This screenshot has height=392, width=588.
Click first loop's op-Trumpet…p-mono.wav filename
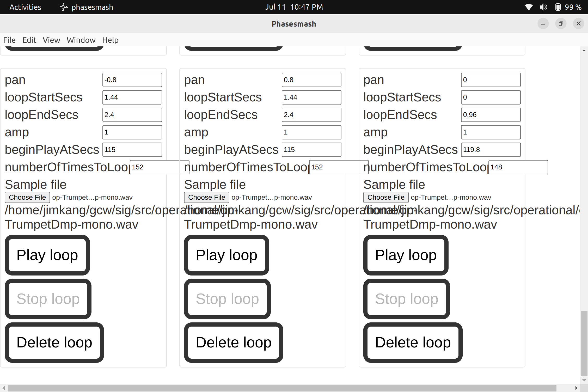click(x=92, y=197)
